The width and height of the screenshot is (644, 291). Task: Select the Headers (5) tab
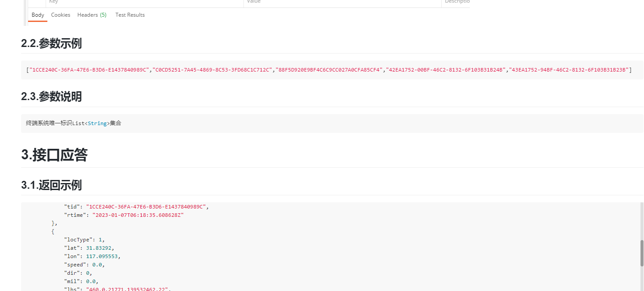pos(92,15)
